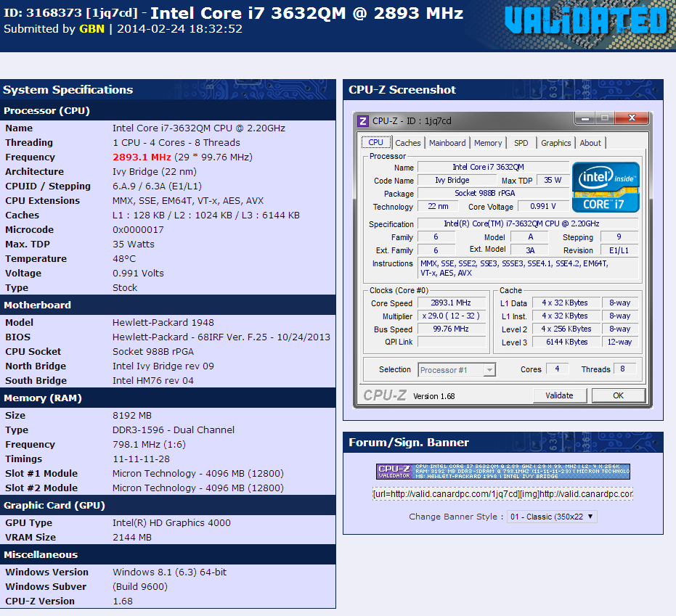Click the CPU-Z window's 'CPU-Z - ID : 1jq7cd' title

tap(412, 121)
